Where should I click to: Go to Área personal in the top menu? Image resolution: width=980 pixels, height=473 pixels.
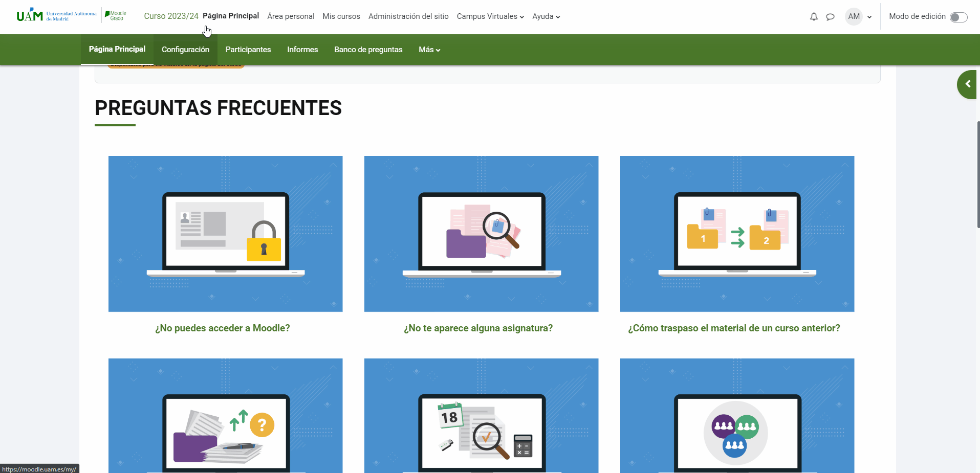point(291,16)
